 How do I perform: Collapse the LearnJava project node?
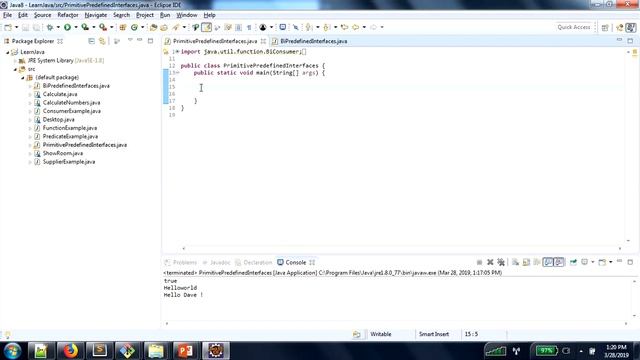[8, 52]
